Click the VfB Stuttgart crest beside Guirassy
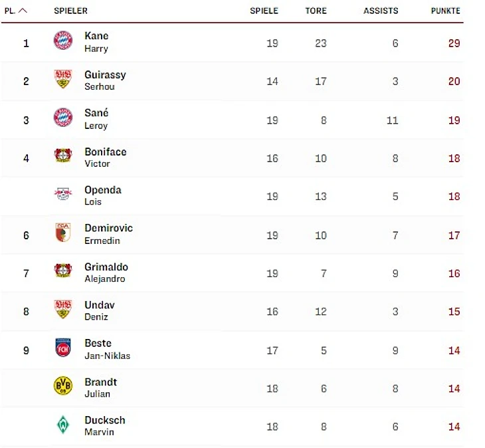This screenshot has height=448, width=485. click(x=63, y=80)
